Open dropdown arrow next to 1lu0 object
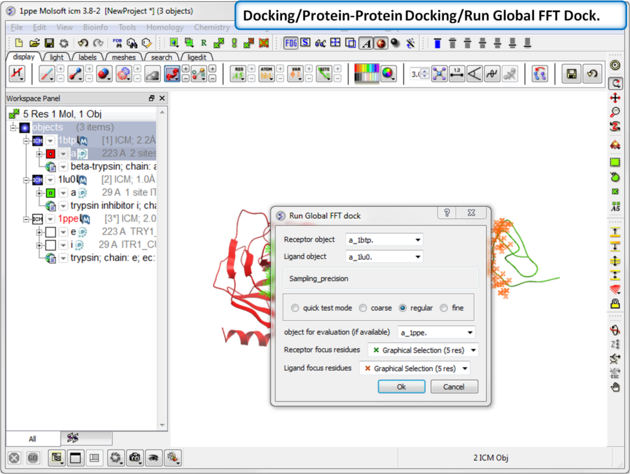The width and height of the screenshot is (630, 474). (50, 180)
